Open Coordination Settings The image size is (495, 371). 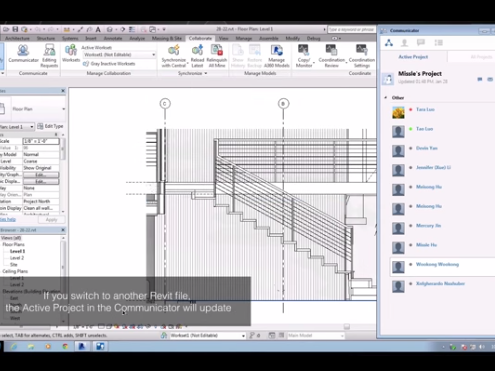click(x=362, y=56)
